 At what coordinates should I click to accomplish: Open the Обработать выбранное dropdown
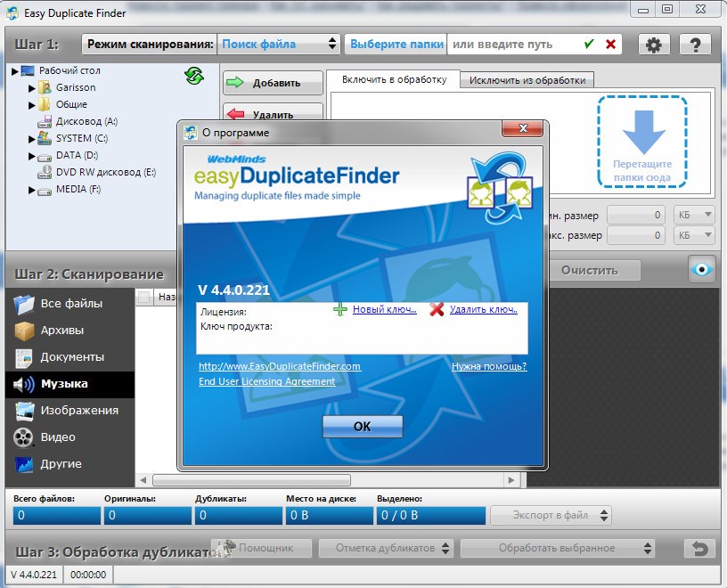pos(557,548)
